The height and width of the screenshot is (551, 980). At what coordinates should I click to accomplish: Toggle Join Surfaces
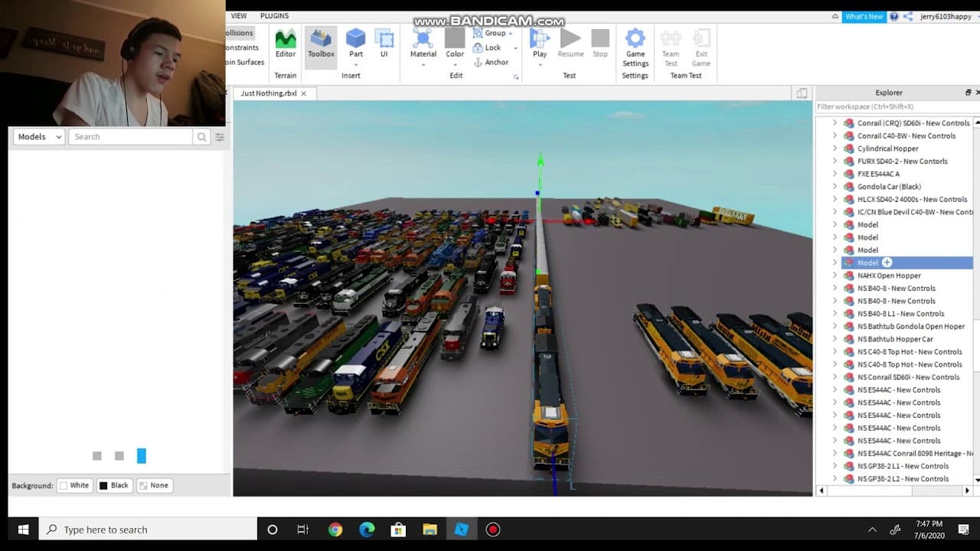coord(245,62)
